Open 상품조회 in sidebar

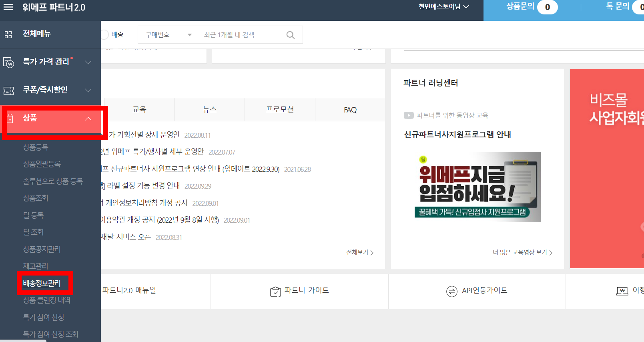pyautogui.click(x=36, y=198)
